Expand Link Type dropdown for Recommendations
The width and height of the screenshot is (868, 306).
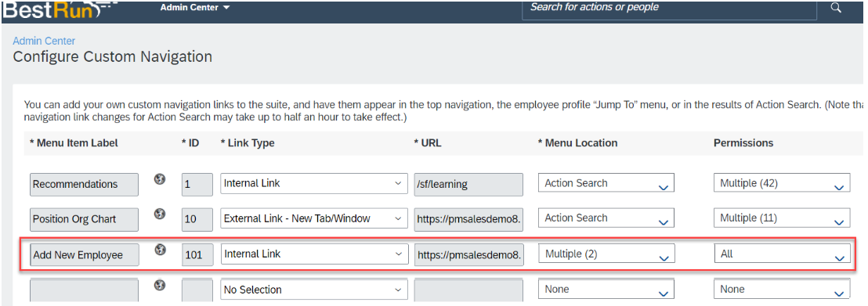coord(314,183)
